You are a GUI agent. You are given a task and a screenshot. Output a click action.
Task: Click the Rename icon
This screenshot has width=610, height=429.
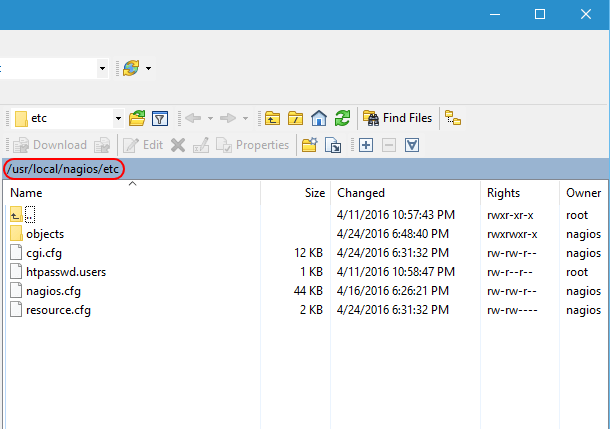tap(201, 145)
